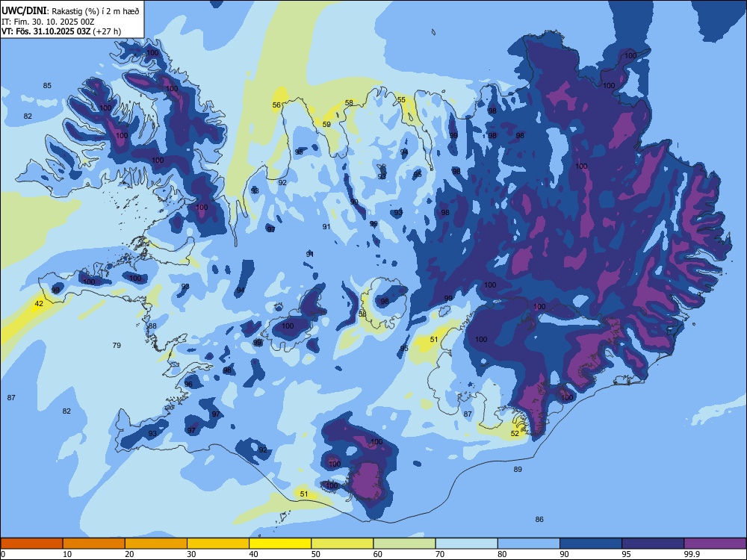Viewport: 747px width, 560px height.
Task: Click the '42' humidity value on the map
Action: coord(39,303)
